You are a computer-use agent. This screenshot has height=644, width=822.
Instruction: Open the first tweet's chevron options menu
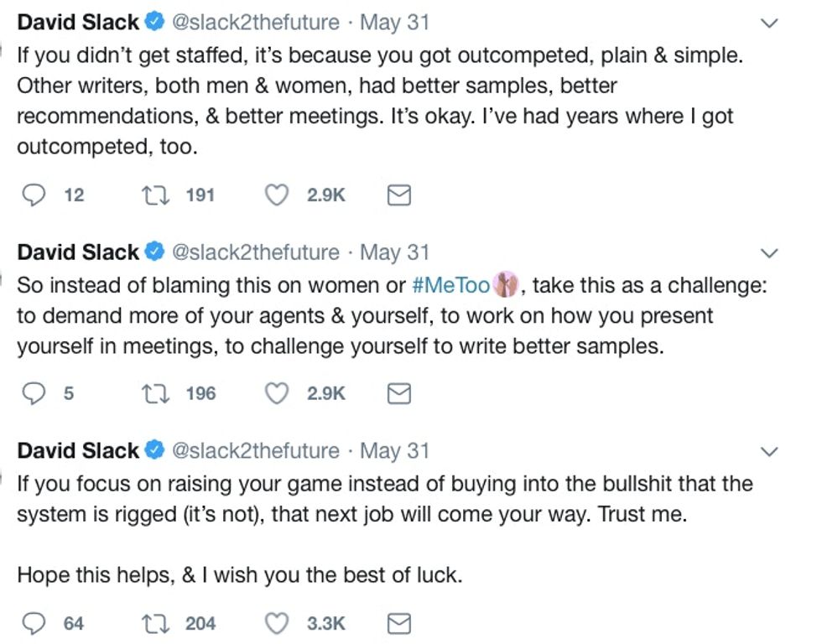point(768,24)
